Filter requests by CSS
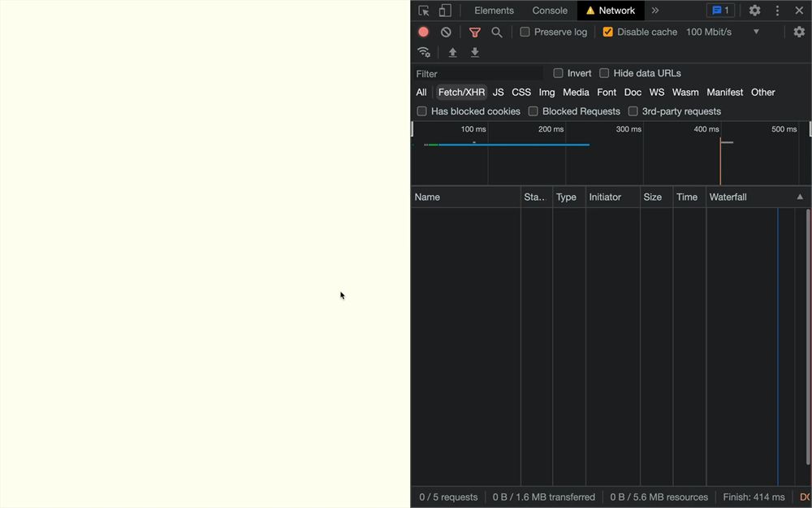This screenshot has width=812, height=508. pos(521,93)
